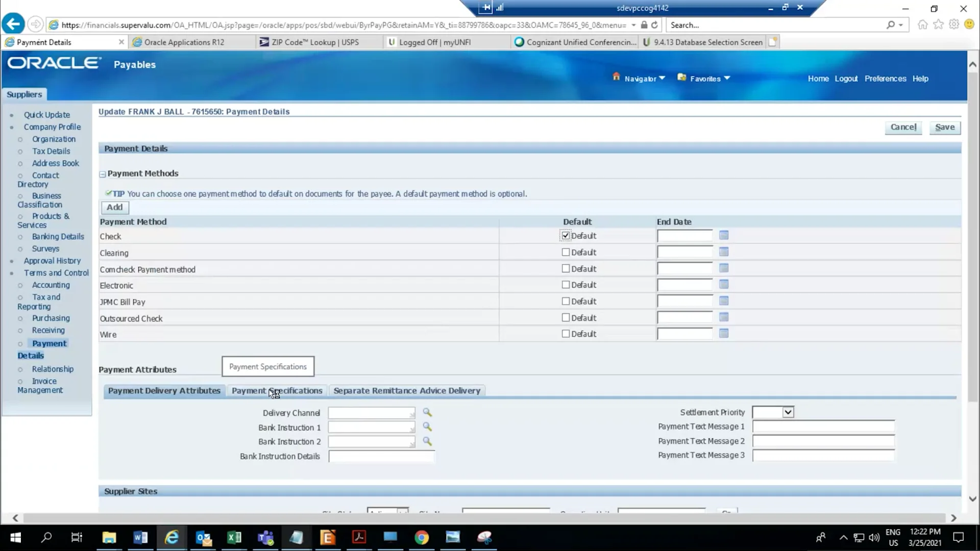The width and height of the screenshot is (980, 551).
Task: Click the browser favorites star icon
Action: coord(939,24)
